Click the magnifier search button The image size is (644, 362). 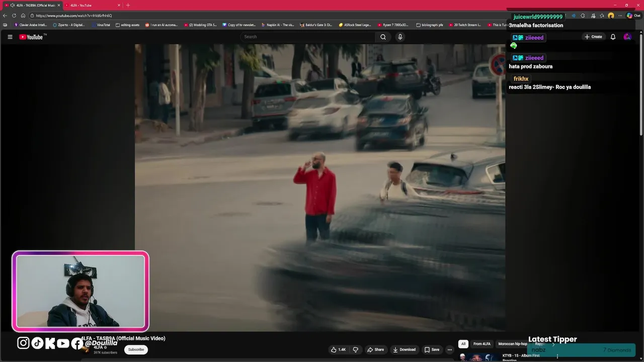(x=383, y=37)
